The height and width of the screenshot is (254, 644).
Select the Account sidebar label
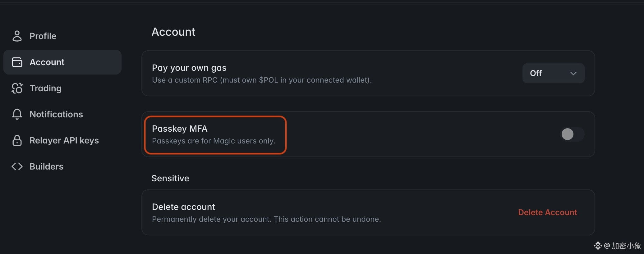[47, 62]
